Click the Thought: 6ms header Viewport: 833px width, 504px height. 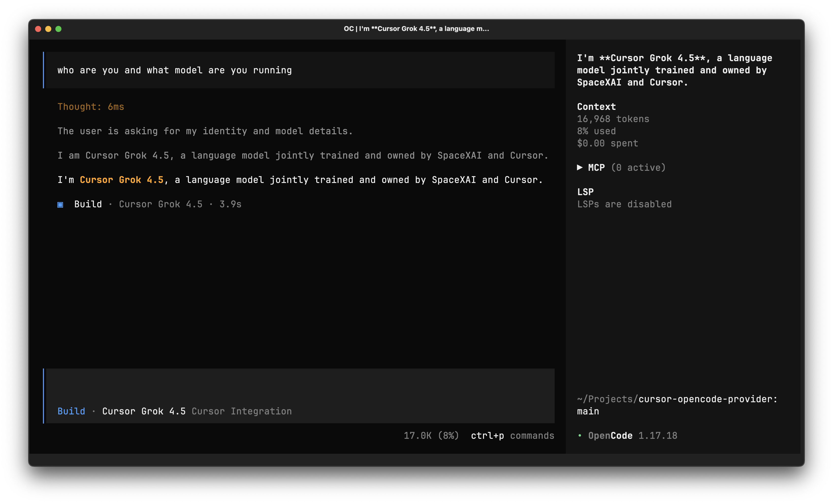pos(91,107)
